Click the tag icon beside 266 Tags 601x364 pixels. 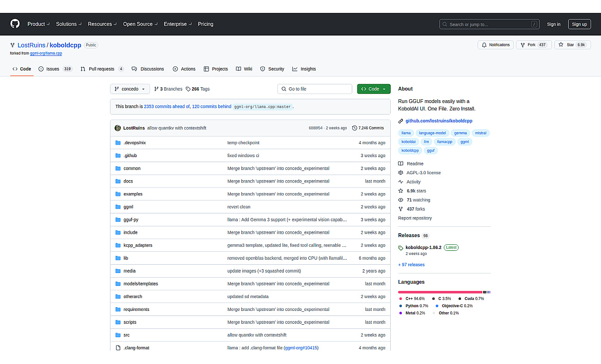tap(188, 89)
